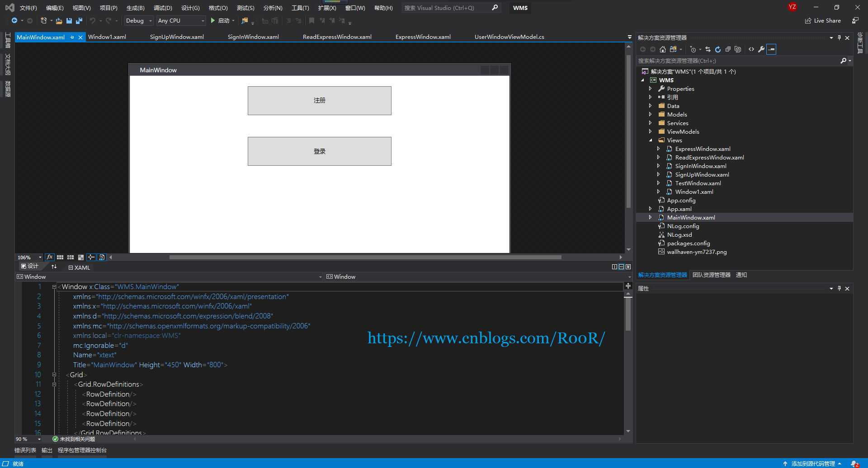
Task: Click Sync with Active Document icon
Action: (x=708, y=49)
